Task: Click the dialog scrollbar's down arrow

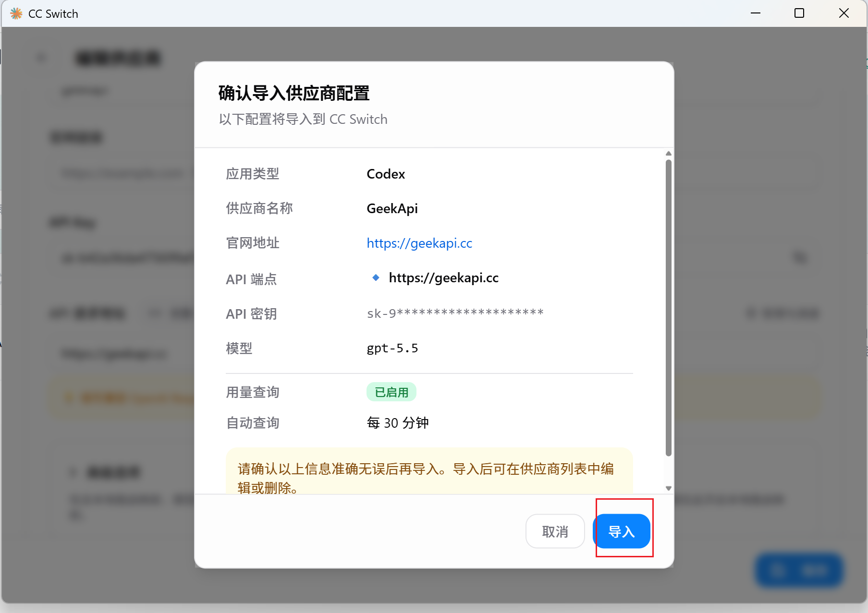Action: point(668,488)
